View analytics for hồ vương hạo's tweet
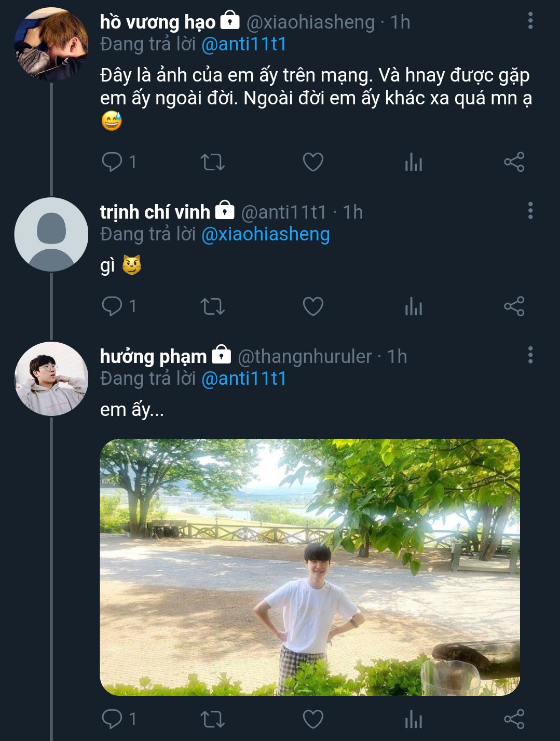 (413, 163)
